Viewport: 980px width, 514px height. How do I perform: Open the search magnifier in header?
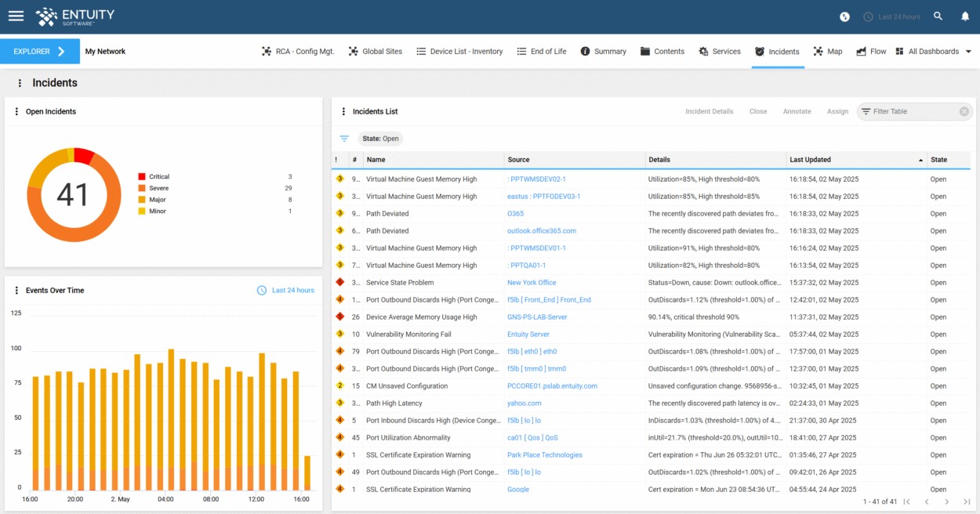938,16
